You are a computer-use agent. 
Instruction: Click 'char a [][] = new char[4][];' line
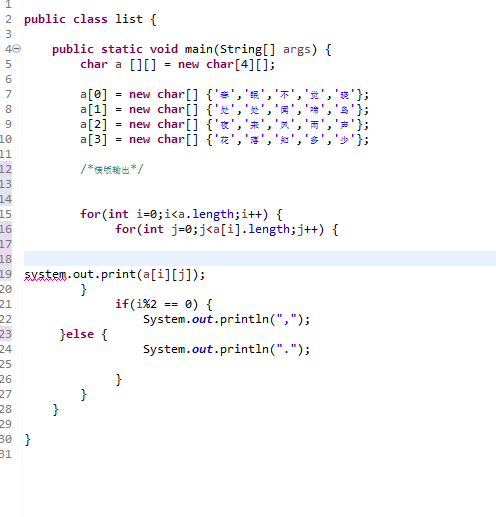tap(178, 64)
